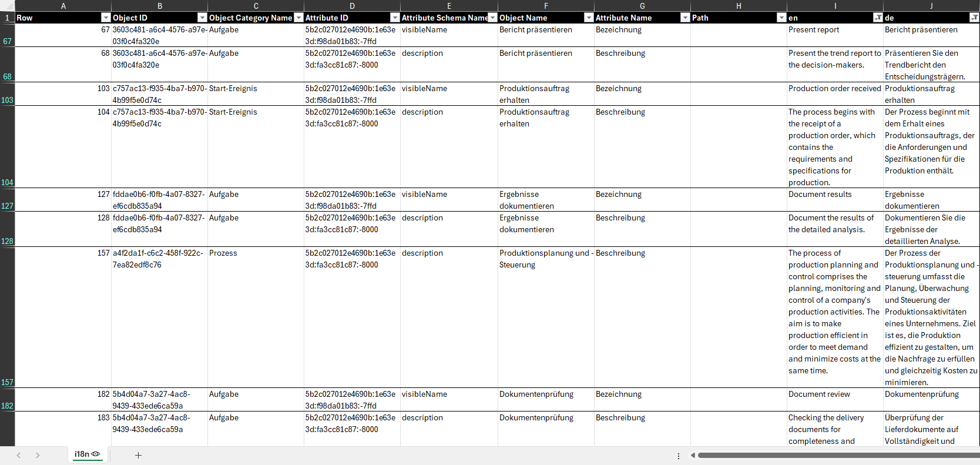Select column A header
The width and height of the screenshot is (980, 465).
(x=63, y=6)
